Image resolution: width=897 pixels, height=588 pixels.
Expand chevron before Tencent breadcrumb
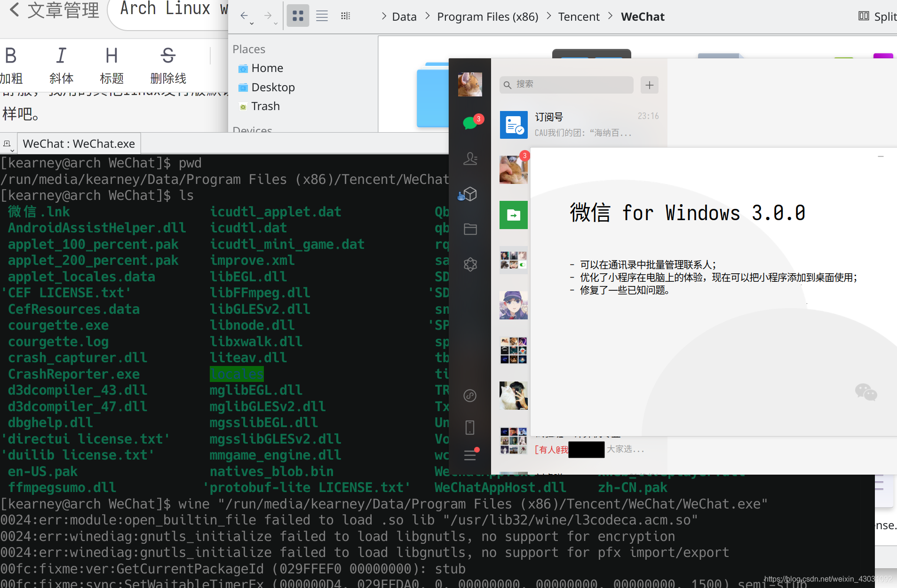(x=549, y=16)
